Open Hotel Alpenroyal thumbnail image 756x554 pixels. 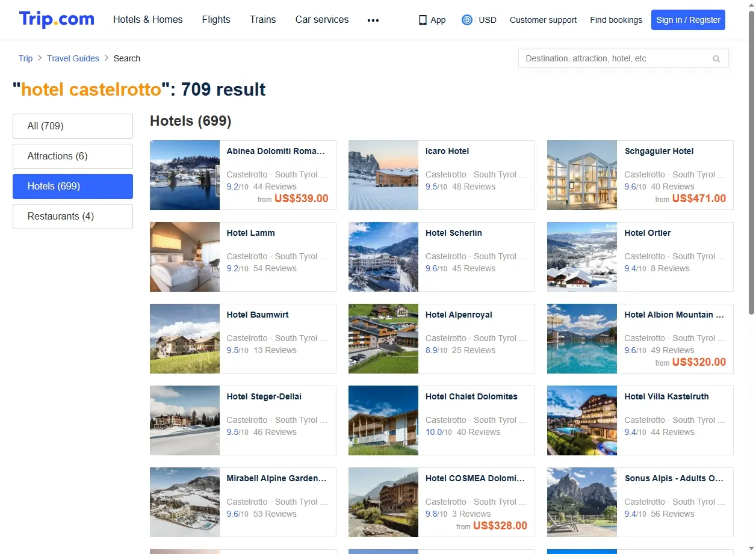click(x=383, y=339)
